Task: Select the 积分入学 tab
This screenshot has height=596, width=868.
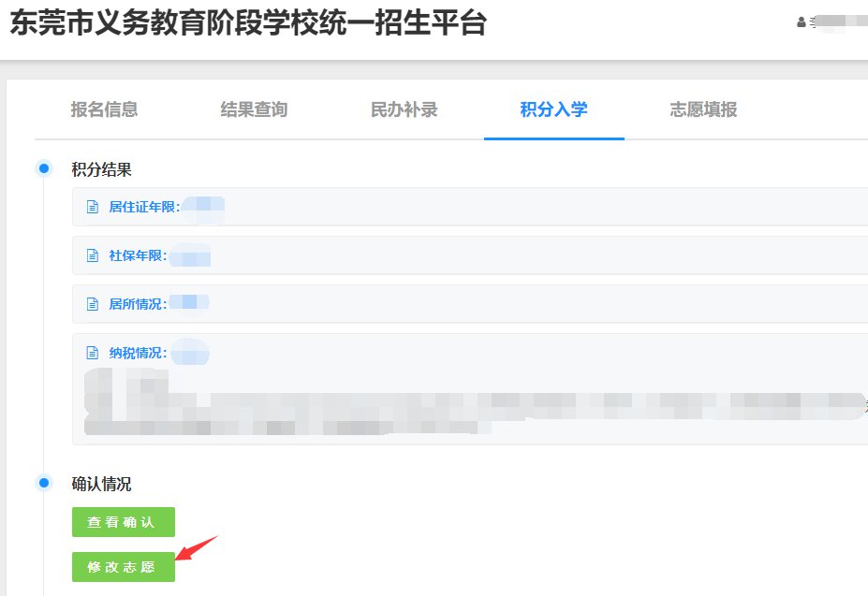Action: (553, 109)
